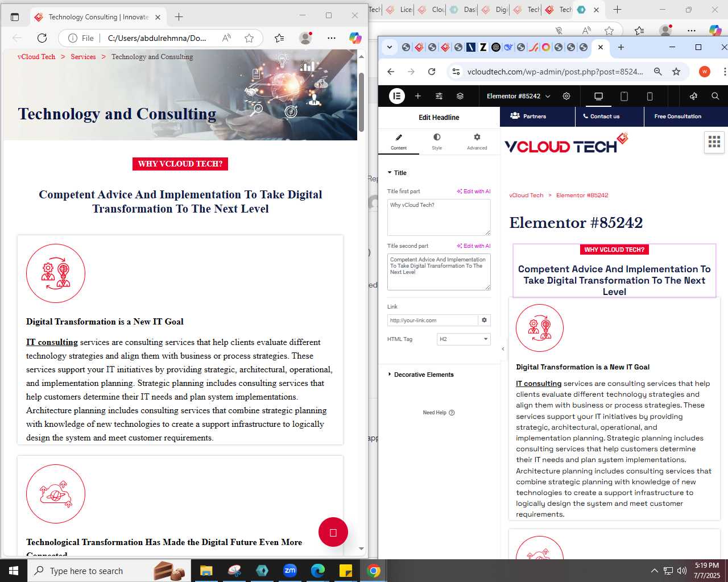Open Windows Start menu
This screenshot has height=582, width=728.
tap(14, 571)
